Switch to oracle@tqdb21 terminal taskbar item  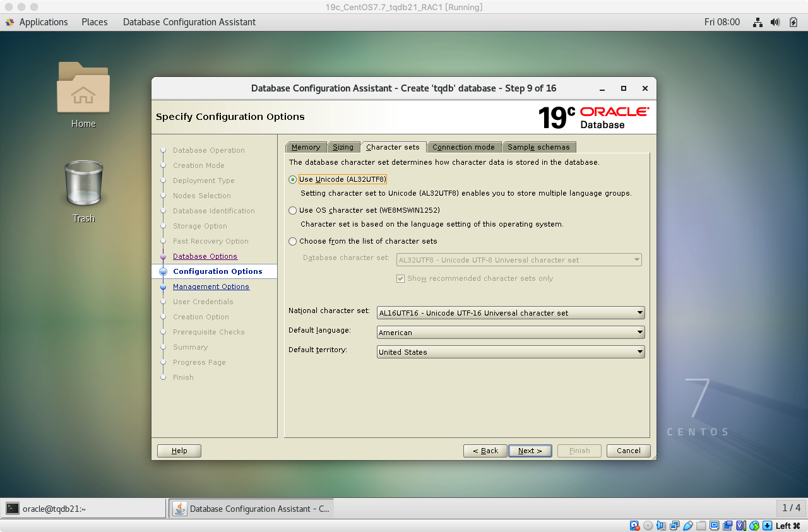click(83, 509)
